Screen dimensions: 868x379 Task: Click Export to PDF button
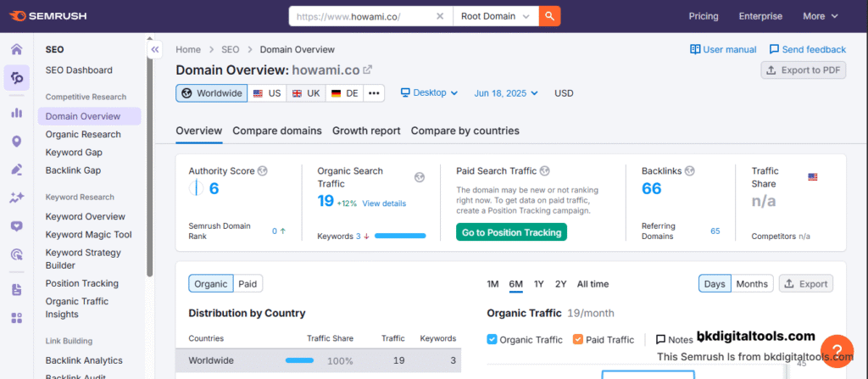coord(804,70)
